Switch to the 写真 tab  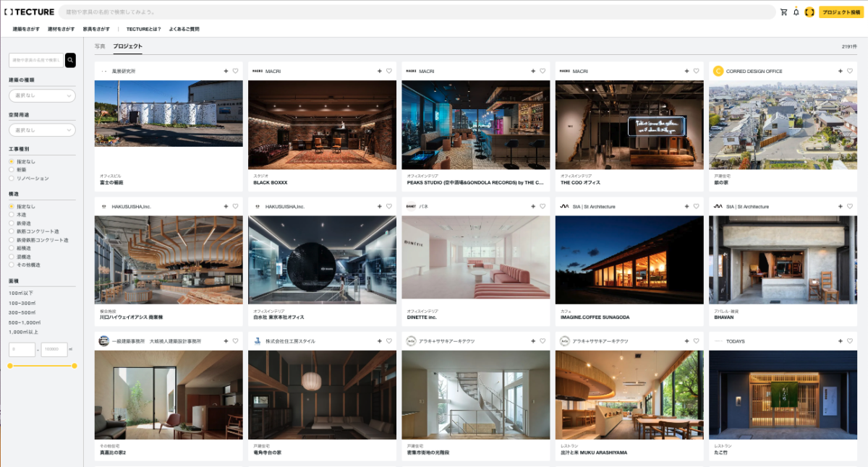pyautogui.click(x=100, y=46)
